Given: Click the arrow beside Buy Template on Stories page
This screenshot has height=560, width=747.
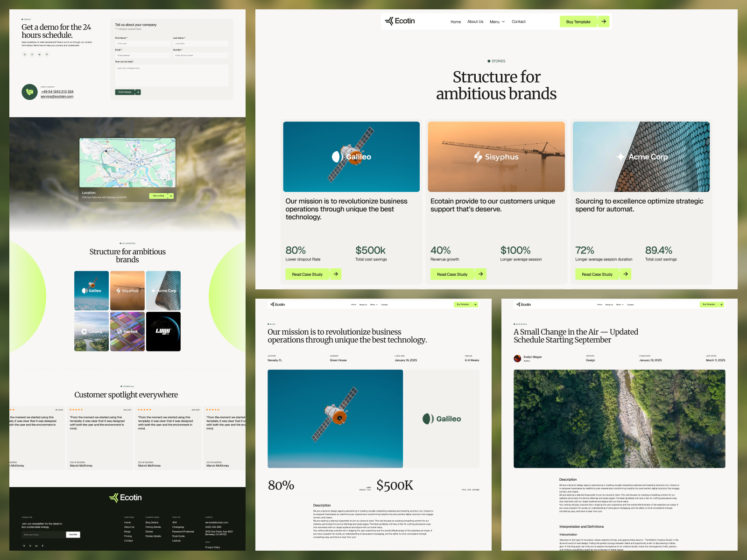Looking at the screenshot, I should 604,21.
